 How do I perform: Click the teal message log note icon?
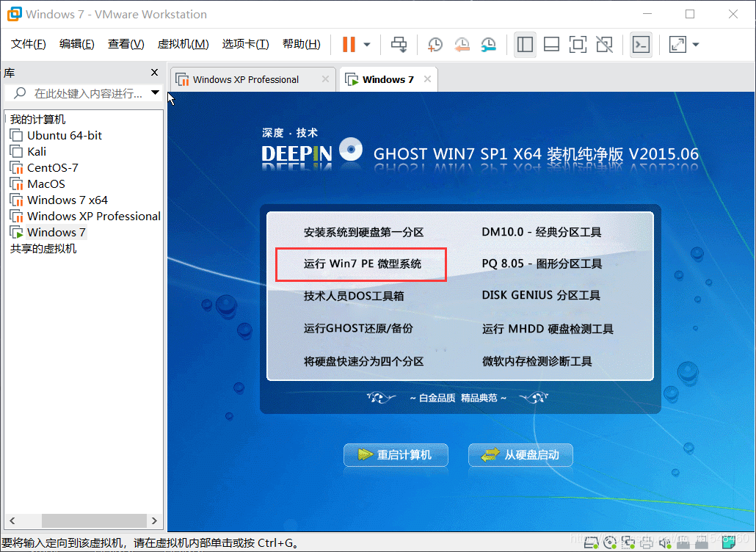729,543
